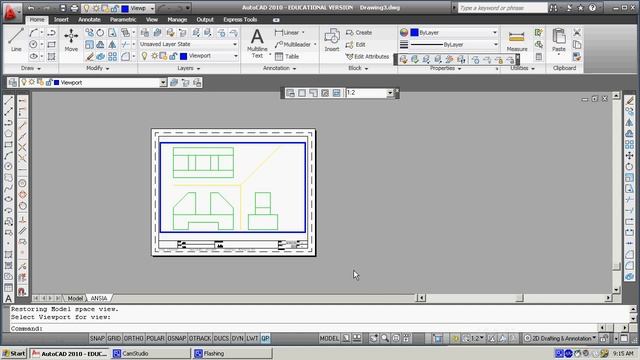Toggle POLAR tracking in status bar
Image resolution: width=640 pixels, height=360 pixels.
tap(155, 338)
